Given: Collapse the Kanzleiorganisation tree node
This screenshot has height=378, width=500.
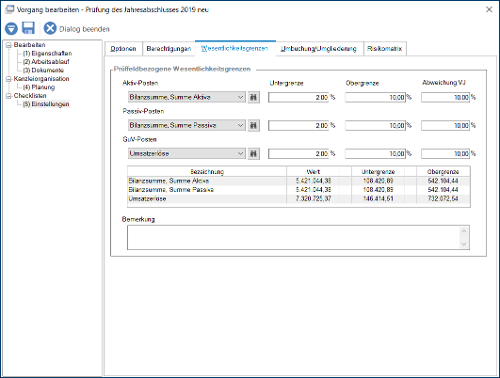Looking at the screenshot, I should coord(9,79).
